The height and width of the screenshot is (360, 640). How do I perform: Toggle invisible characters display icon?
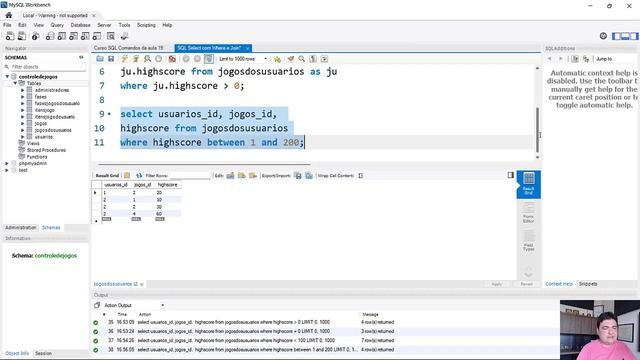[313, 59]
